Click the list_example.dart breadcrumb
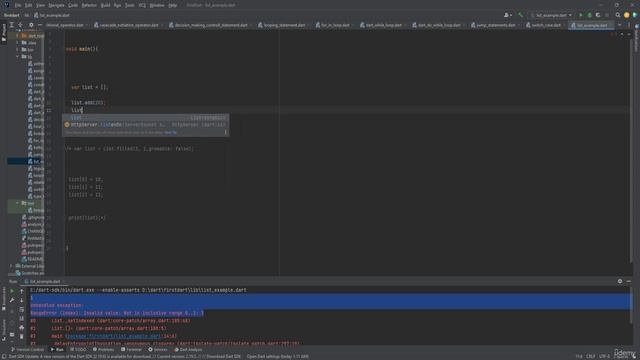The image size is (640, 360). 52,15
